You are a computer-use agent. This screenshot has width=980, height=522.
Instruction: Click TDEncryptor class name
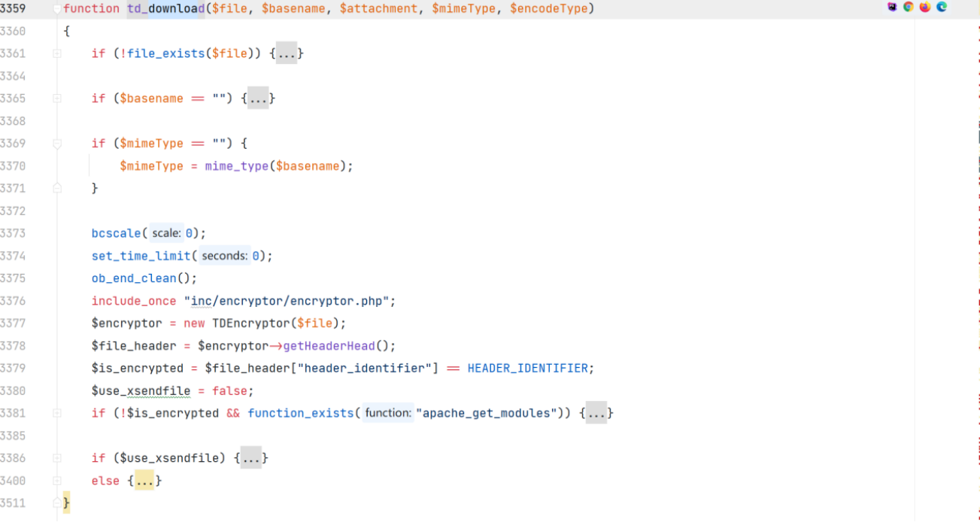pyautogui.click(x=251, y=323)
